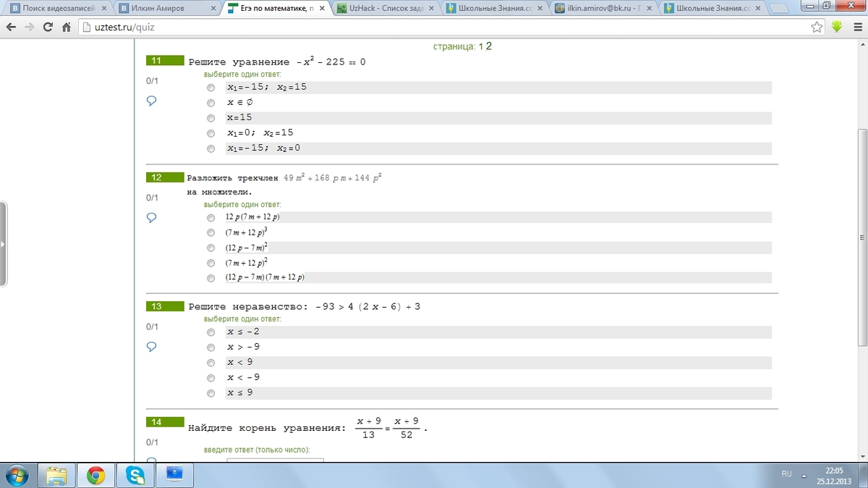
Task: Close the Илкин Амиров tab
Action: pyautogui.click(x=213, y=9)
